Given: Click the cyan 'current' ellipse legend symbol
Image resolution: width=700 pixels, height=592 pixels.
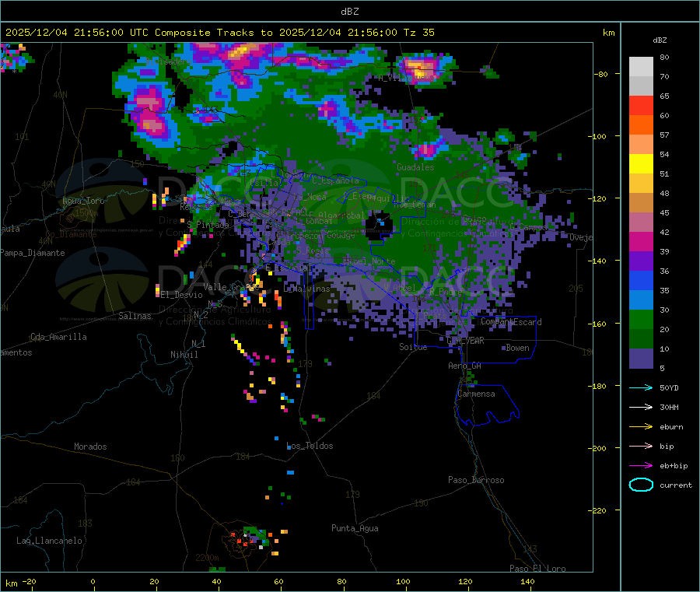Looking at the screenshot, I should [641, 485].
